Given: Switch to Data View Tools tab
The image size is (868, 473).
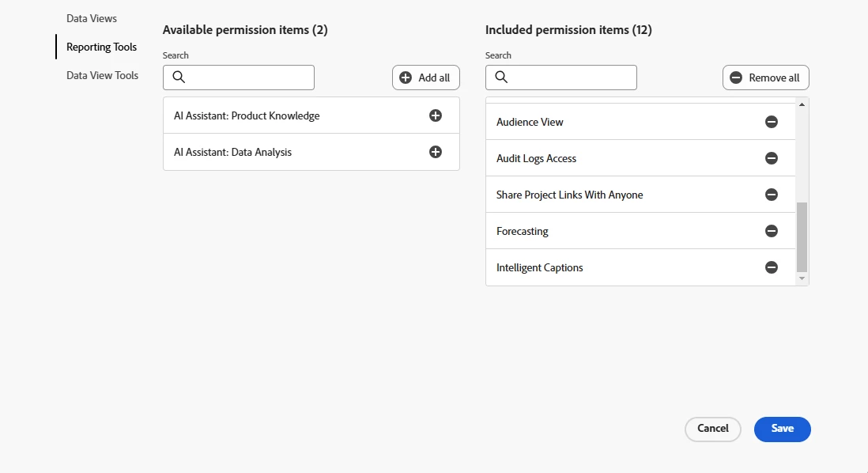Looking at the screenshot, I should (102, 75).
